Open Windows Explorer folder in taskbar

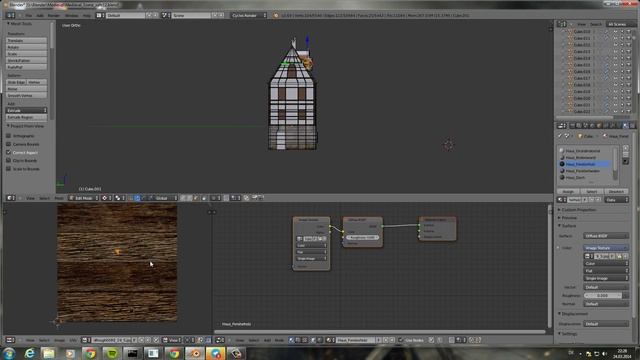coord(49,353)
